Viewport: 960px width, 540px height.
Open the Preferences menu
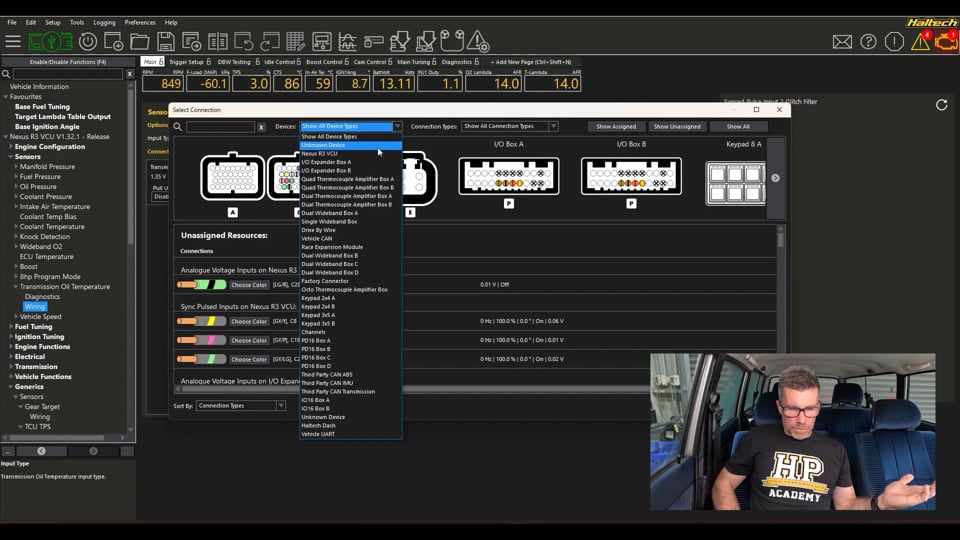pos(140,23)
